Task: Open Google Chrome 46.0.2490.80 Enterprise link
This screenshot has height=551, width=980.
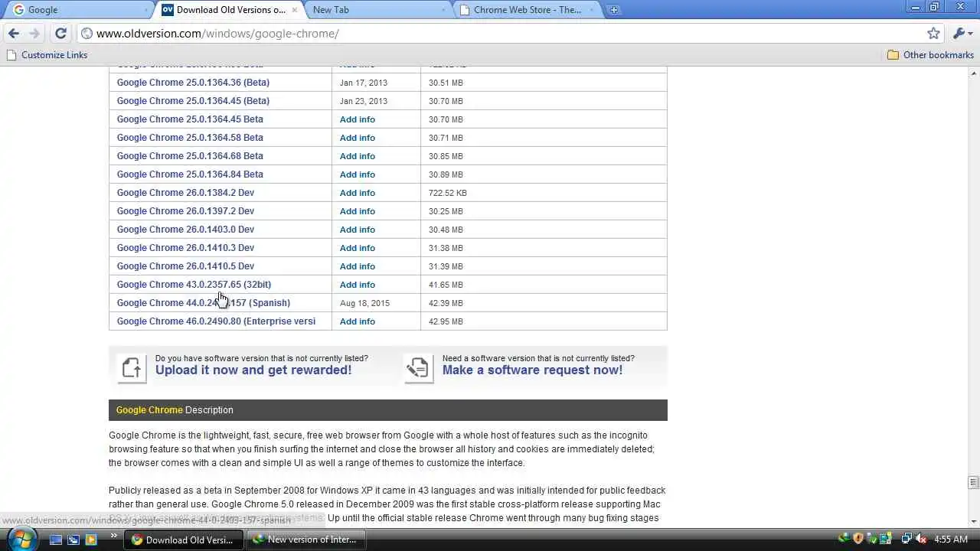Action: click(216, 321)
